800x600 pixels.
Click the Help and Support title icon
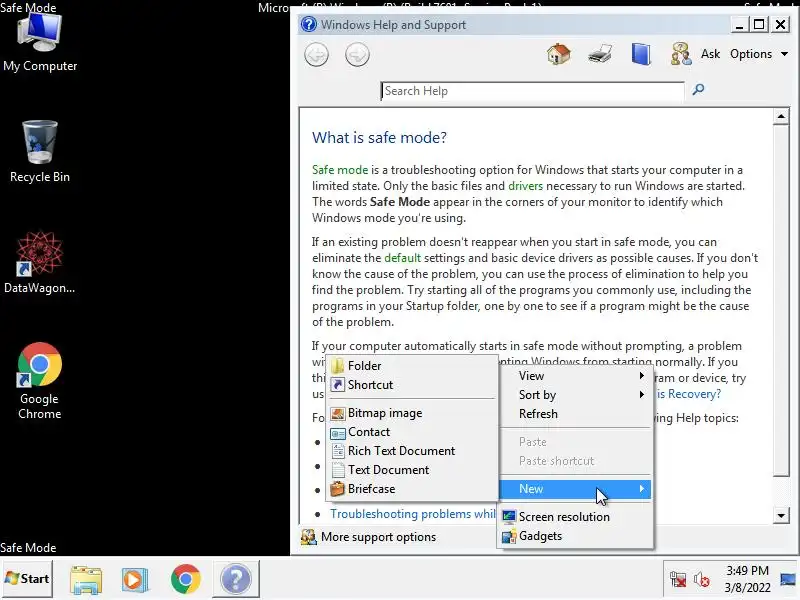point(309,24)
